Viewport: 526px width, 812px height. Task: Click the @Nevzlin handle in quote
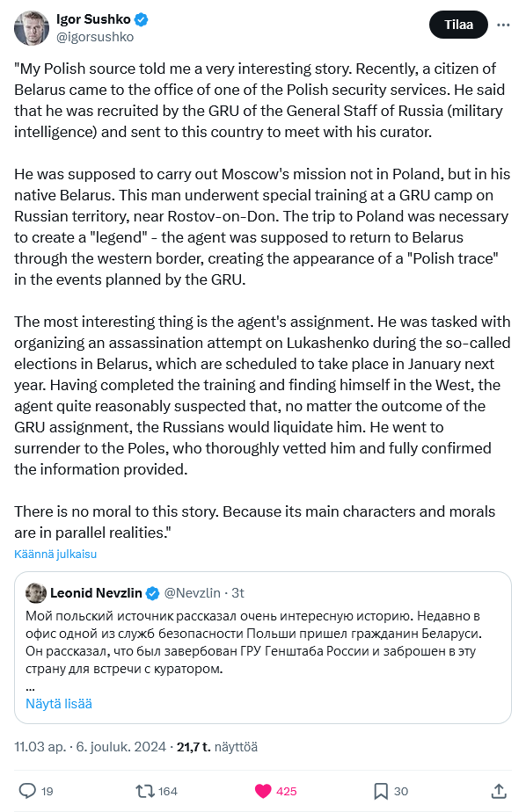click(x=193, y=593)
